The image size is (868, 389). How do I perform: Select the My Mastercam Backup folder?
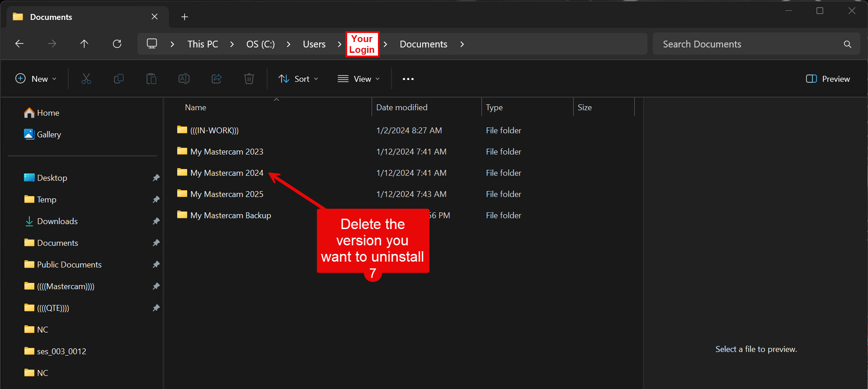point(231,216)
